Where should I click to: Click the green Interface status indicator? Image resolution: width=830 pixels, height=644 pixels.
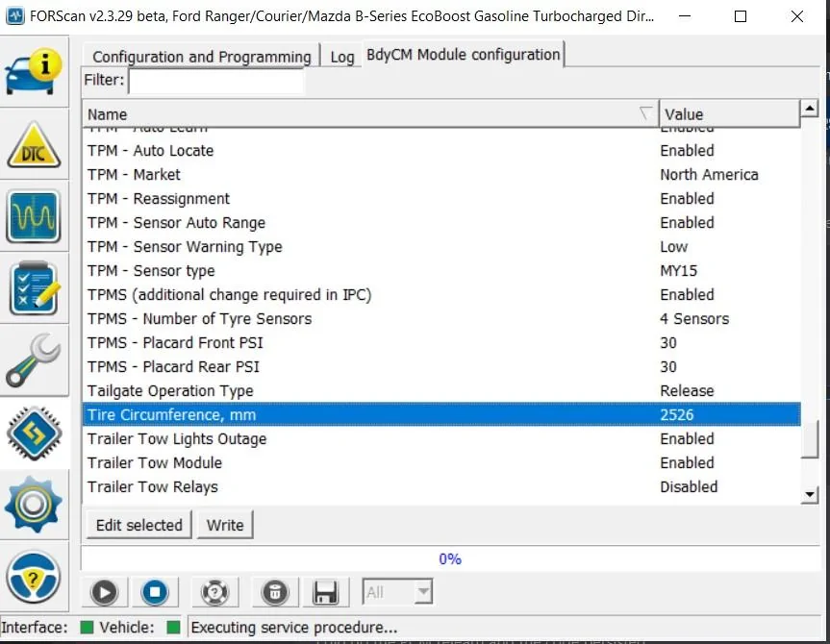[x=87, y=628]
